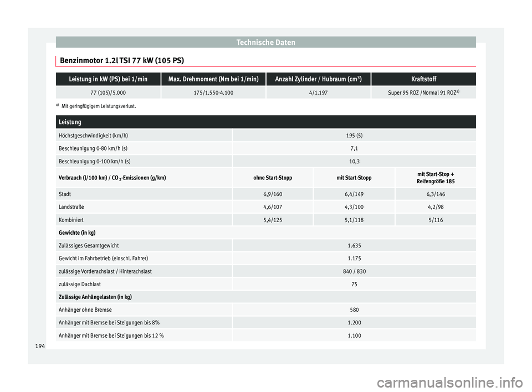This screenshot has height=392, width=532.
Task: Click the footnote 'Mit geringfügigem Leistungsverlust.'
Action: pos(99,106)
